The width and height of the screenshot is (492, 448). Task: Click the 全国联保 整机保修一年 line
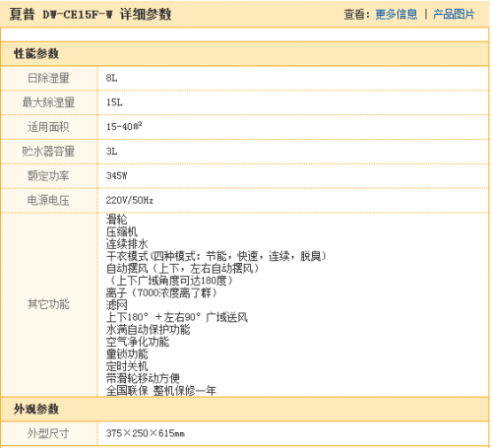[x=161, y=391]
